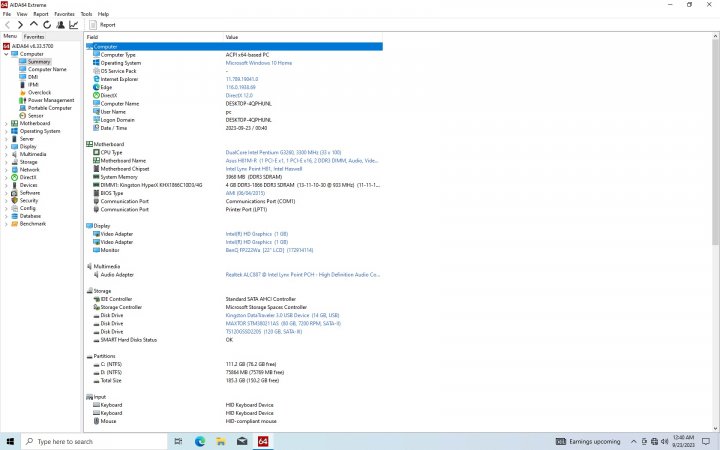Expand the Storage tree node

(6, 162)
